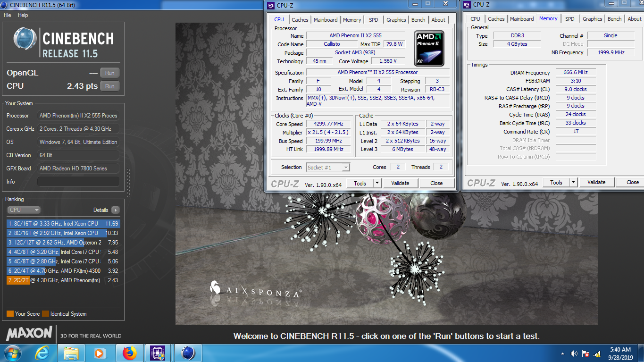Viewport: 644px width, 362px height.
Task: Open Tools dropdown arrow in left CPU-Z
Action: [377, 183]
